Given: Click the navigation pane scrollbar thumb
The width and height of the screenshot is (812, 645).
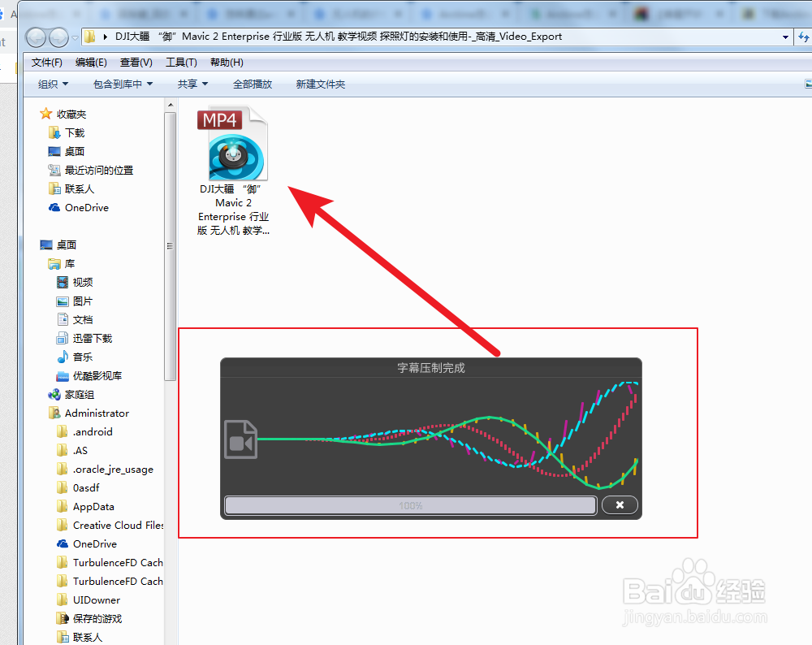Looking at the screenshot, I should pyautogui.click(x=170, y=245).
